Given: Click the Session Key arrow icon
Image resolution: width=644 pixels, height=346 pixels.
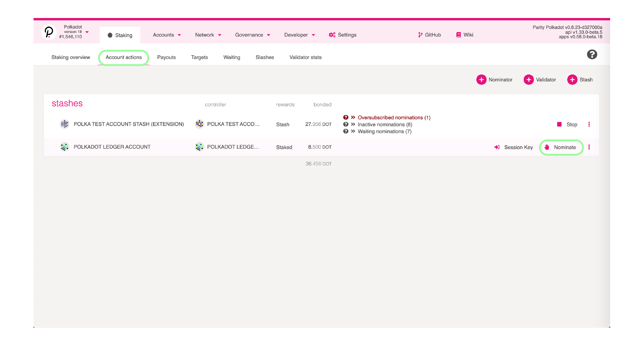Looking at the screenshot, I should click(x=497, y=147).
